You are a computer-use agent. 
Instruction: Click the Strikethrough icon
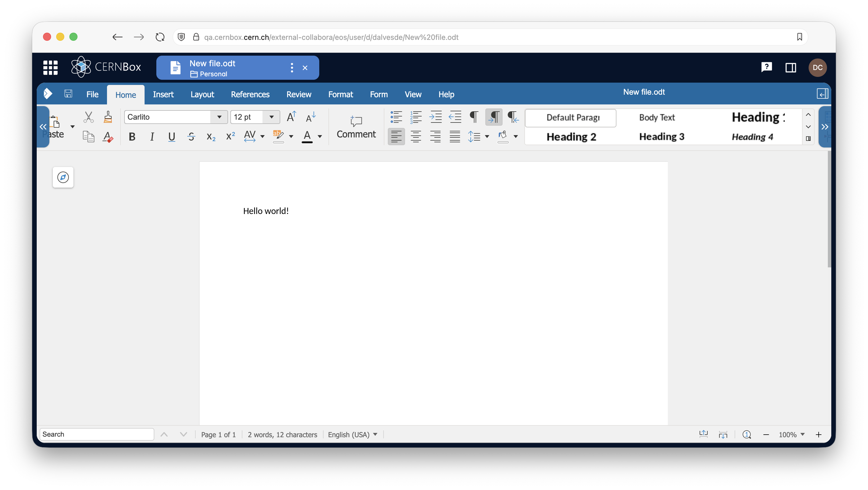191,137
